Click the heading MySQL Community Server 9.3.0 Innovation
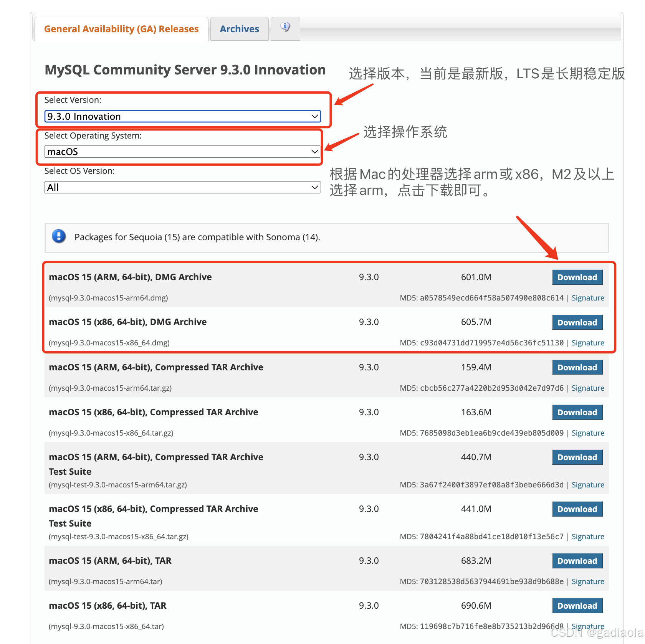 185,70
